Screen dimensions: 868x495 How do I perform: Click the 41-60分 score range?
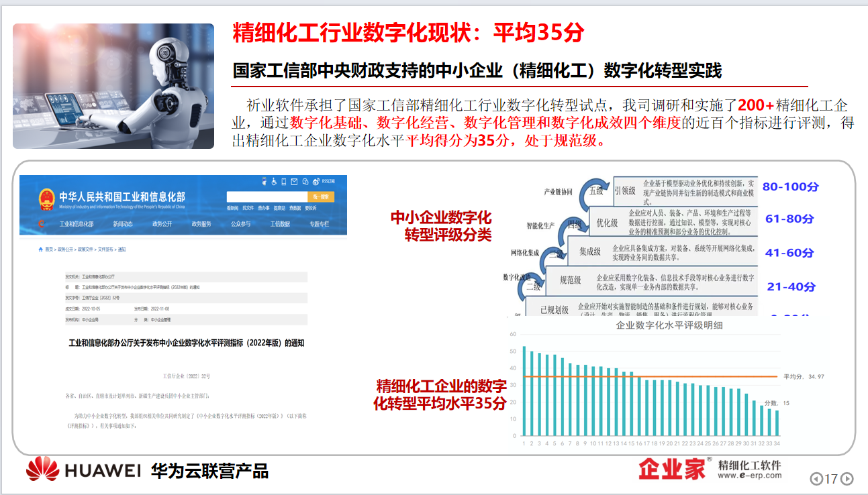pos(789,253)
